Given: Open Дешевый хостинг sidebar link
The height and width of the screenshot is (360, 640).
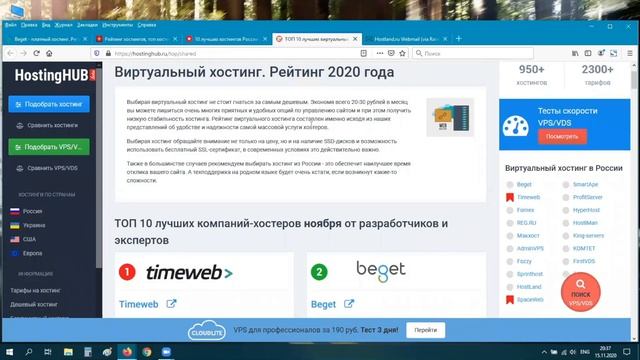Looking at the screenshot, I should tap(34, 304).
